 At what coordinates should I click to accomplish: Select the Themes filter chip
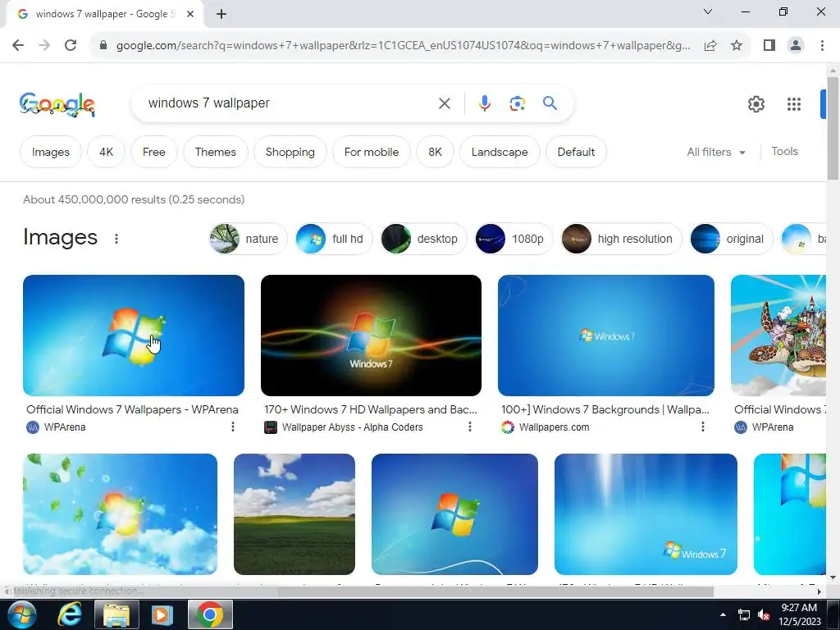pyautogui.click(x=216, y=152)
